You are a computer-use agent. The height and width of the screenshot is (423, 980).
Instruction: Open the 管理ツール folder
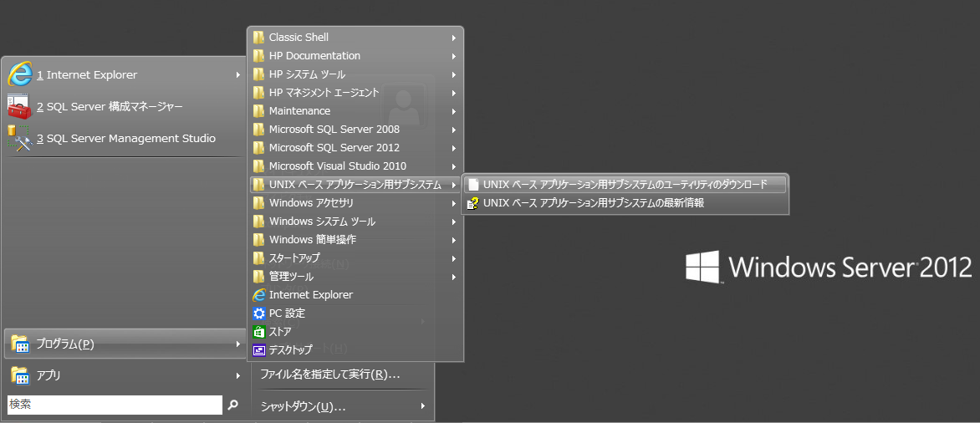pos(291,277)
